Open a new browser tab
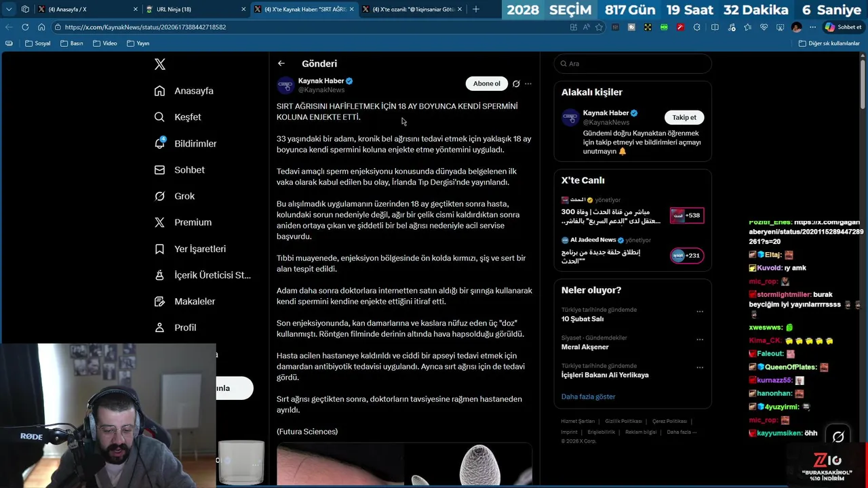The width and height of the screenshot is (868, 488). click(476, 9)
